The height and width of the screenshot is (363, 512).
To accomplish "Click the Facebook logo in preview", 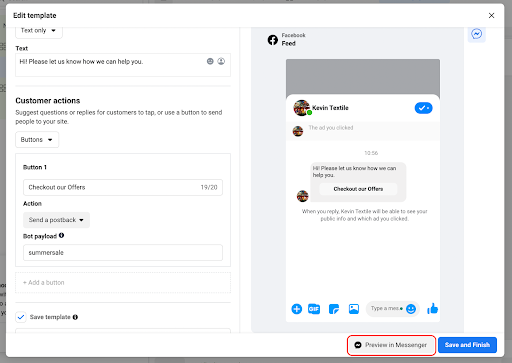I will [273, 40].
